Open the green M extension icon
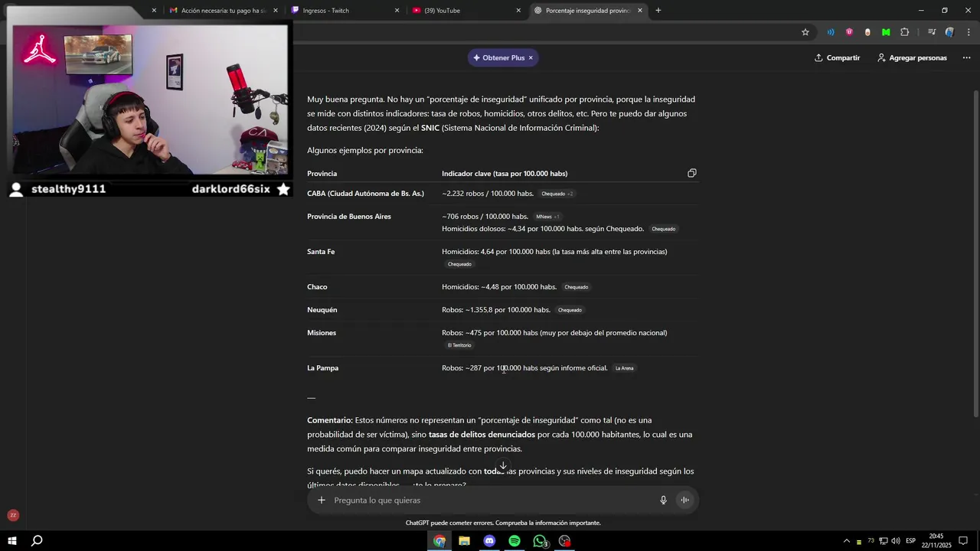Image resolution: width=980 pixels, height=551 pixels. click(x=886, y=32)
